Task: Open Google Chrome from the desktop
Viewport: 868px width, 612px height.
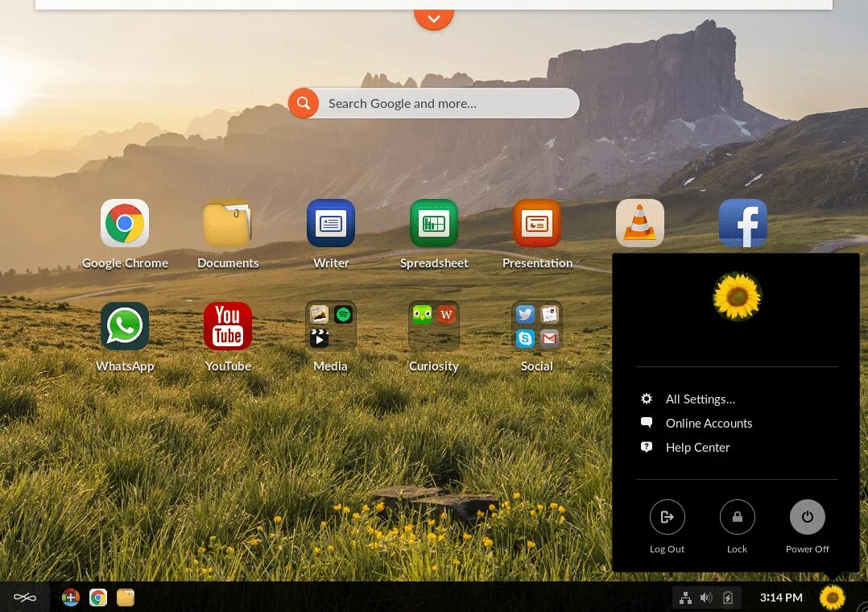Action: [125, 223]
